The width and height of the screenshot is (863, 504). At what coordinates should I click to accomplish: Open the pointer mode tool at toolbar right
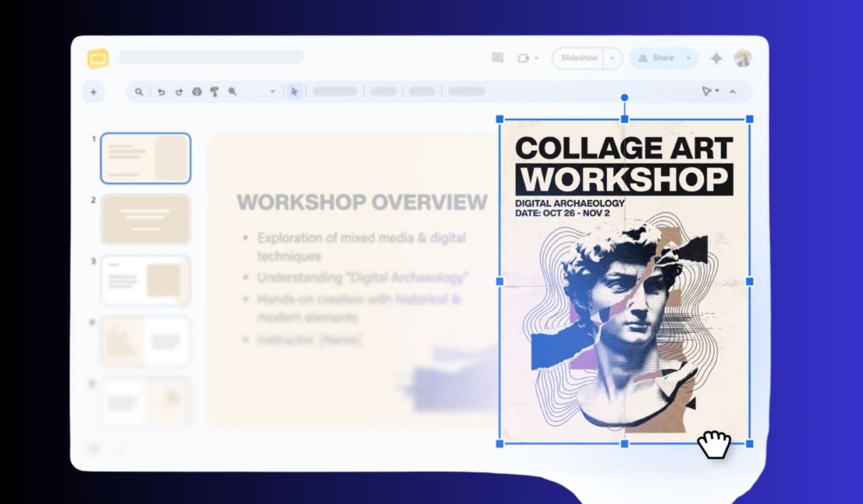707,91
